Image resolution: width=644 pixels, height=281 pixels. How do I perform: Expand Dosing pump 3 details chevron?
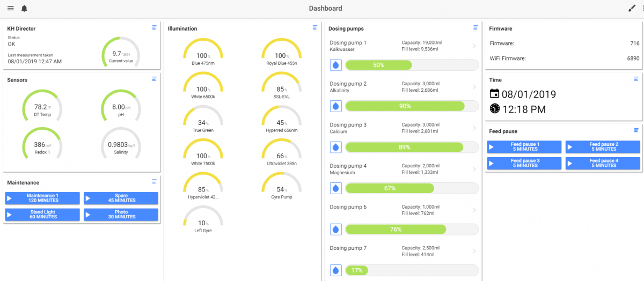point(474,128)
